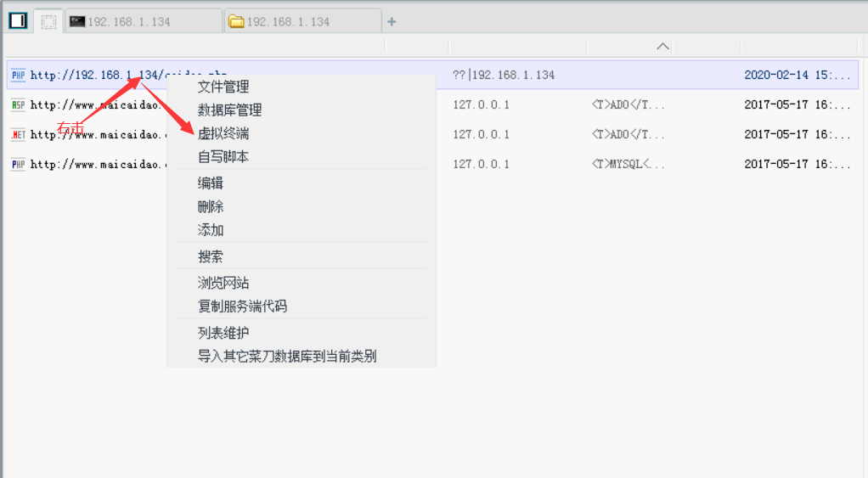Viewport: 868px width, 478px height.
Task: Click the sort arrow in the column header
Action: point(663,46)
